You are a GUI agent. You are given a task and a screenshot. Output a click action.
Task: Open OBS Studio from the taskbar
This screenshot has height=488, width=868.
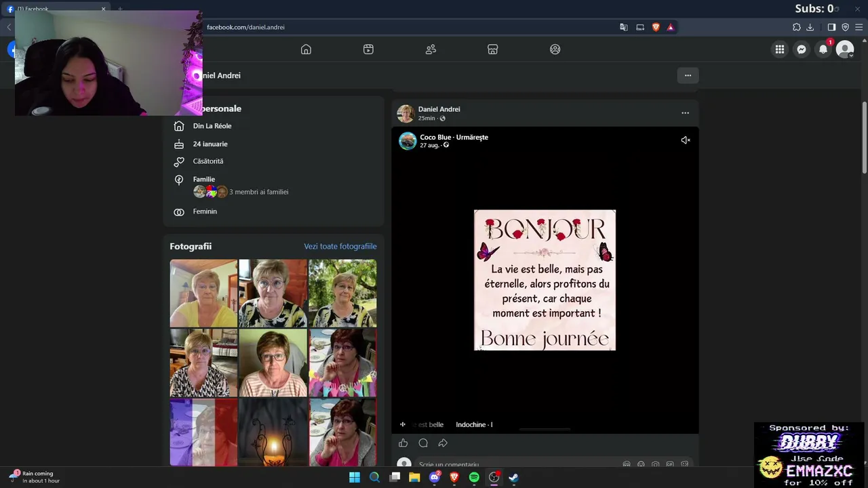pyautogui.click(x=494, y=477)
